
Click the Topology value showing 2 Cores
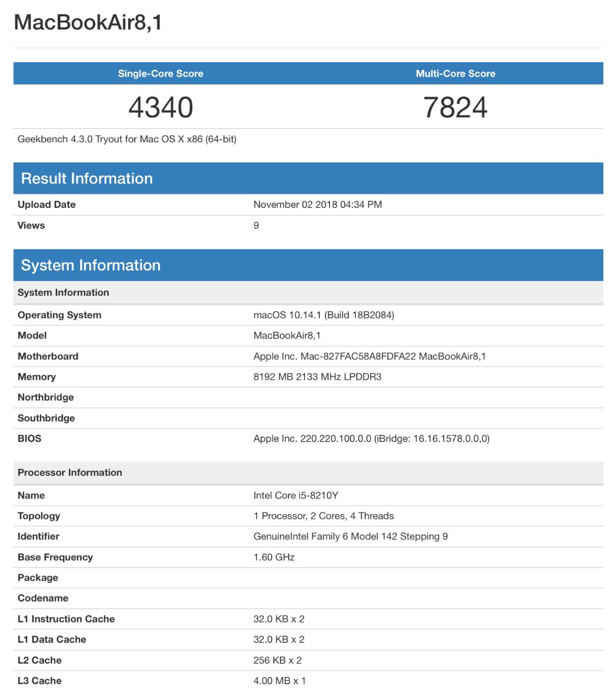pyautogui.click(x=323, y=516)
